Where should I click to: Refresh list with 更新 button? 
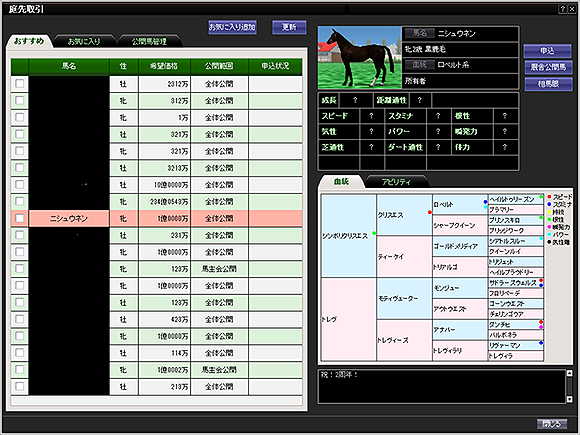click(x=289, y=27)
